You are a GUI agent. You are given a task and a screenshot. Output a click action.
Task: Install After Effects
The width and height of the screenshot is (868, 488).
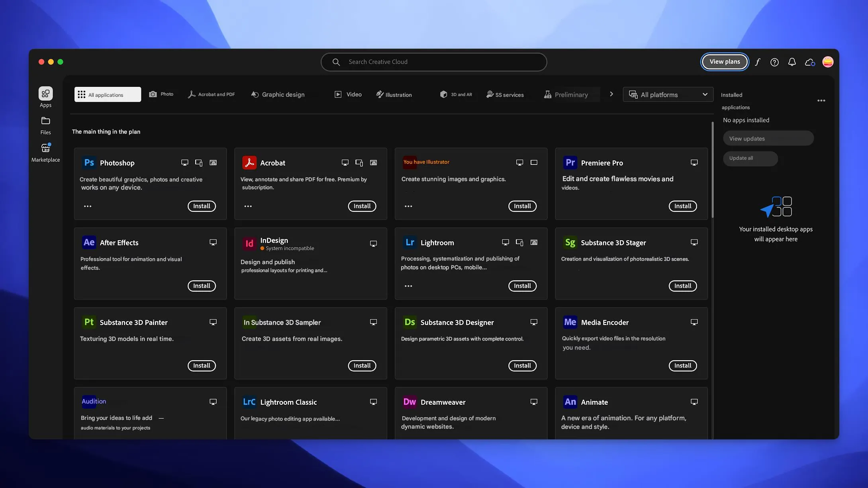pos(202,286)
